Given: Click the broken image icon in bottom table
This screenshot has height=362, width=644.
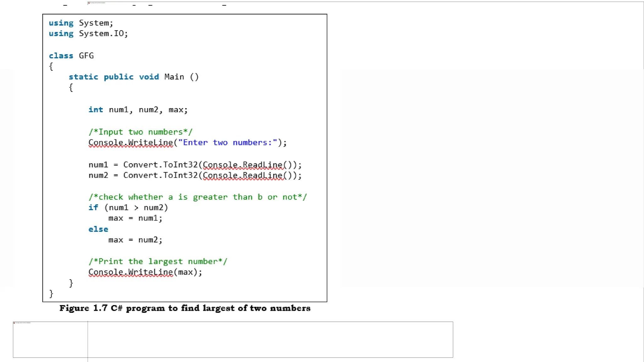Looking at the screenshot, I should [x=14, y=323].
